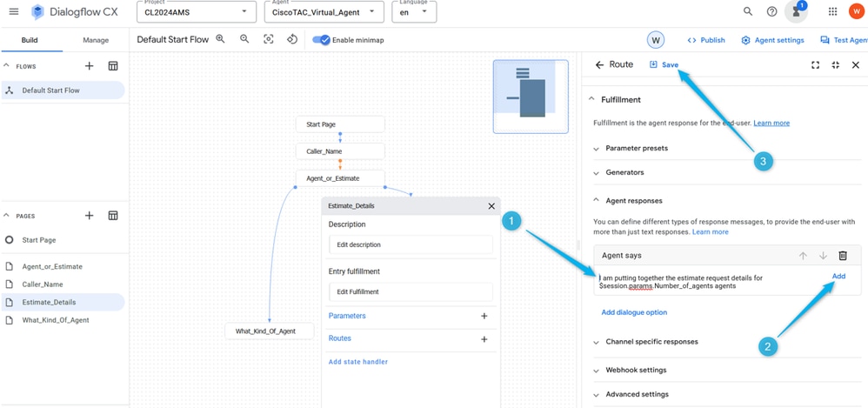Click the Agent says response text field
868x408 pixels.
711,283
